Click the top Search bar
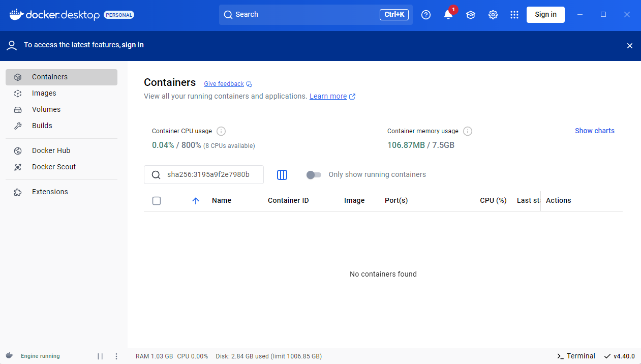 click(316, 15)
